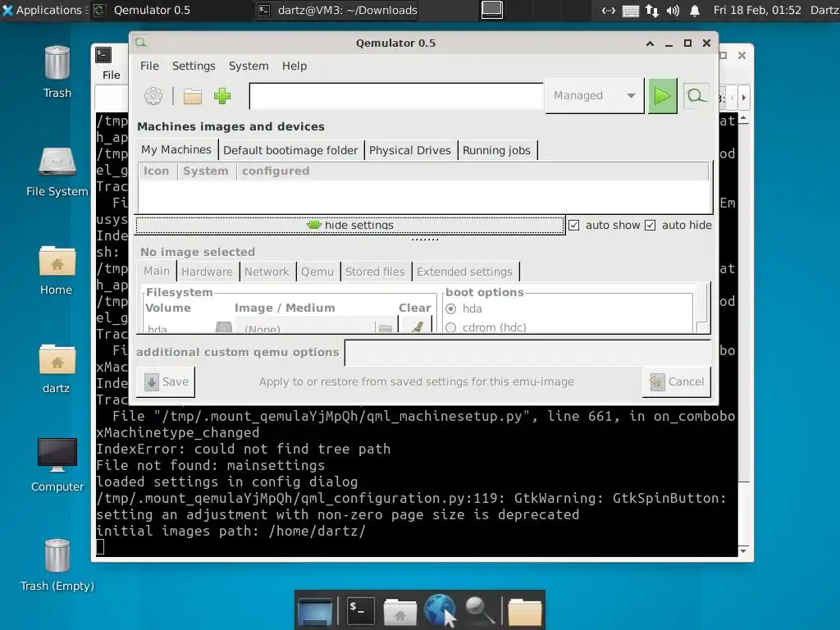Select cdrom (hdc) boot option
The image size is (840, 630).
451,327
